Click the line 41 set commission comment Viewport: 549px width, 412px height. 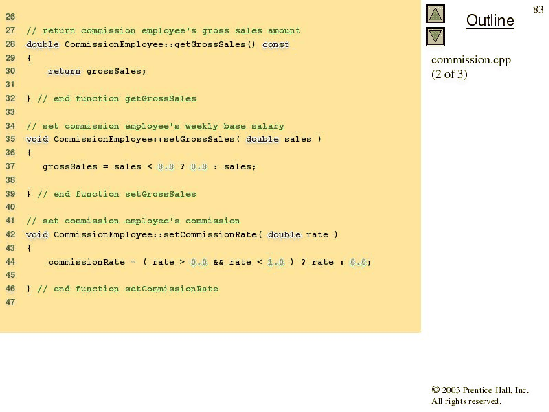(x=133, y=221)
